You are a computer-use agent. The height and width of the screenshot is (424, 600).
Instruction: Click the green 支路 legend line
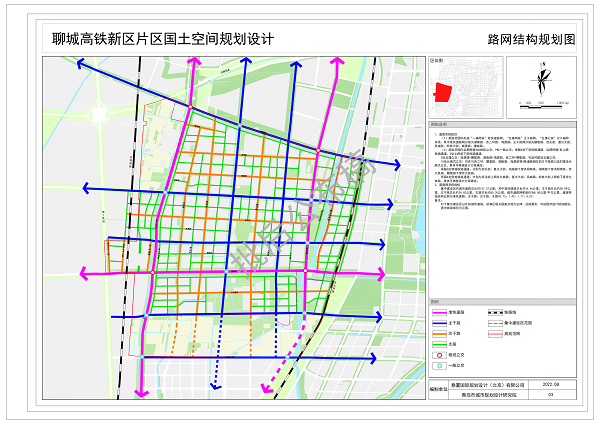tap(440, 346)
